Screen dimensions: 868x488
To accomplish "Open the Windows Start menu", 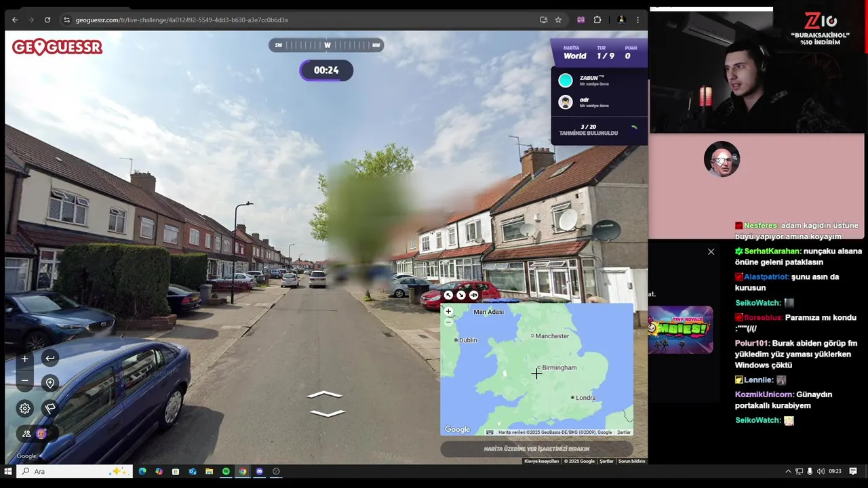I will point(8,471).
